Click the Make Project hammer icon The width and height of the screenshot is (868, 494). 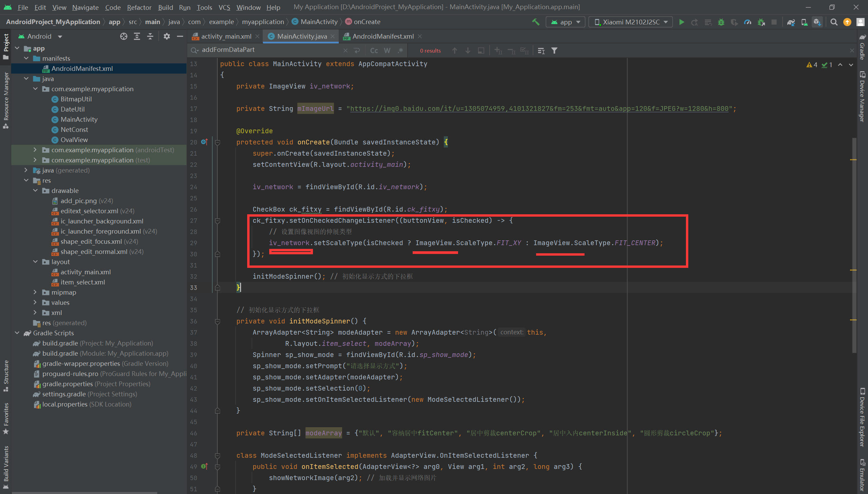pyautogui.click(x=536, y=22)
